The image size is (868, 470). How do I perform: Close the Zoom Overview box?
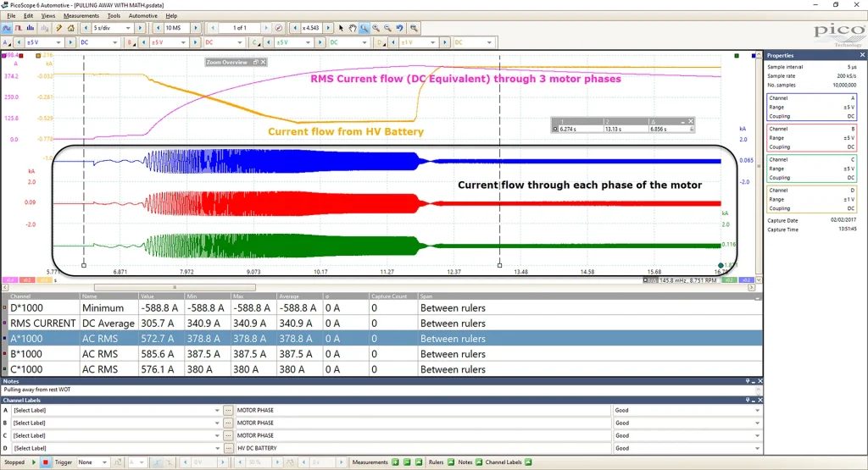(x=264, y=63)
